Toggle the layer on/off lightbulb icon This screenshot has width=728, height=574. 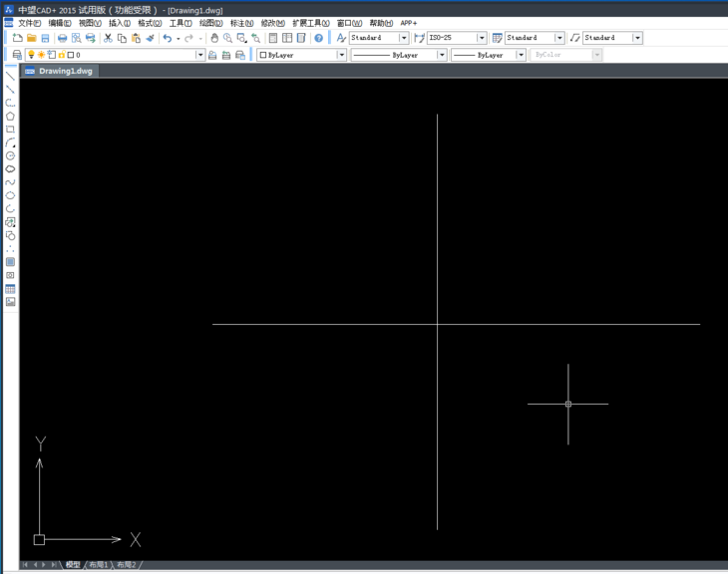point(30,55)
